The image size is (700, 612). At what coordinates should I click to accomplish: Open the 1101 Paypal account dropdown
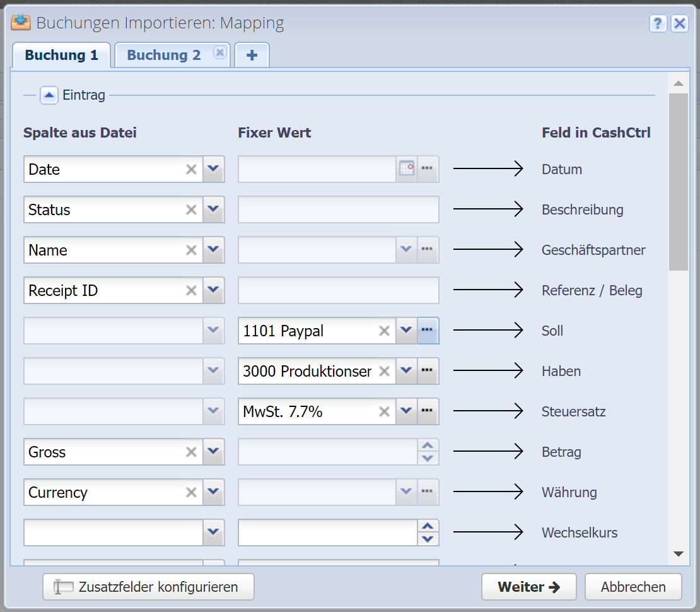[406, 331]
